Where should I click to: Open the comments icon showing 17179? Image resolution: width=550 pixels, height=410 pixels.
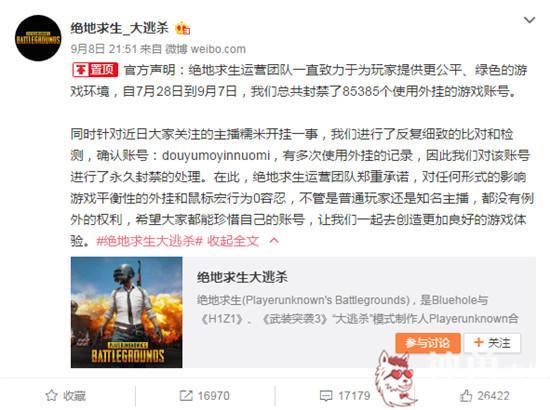326,396
